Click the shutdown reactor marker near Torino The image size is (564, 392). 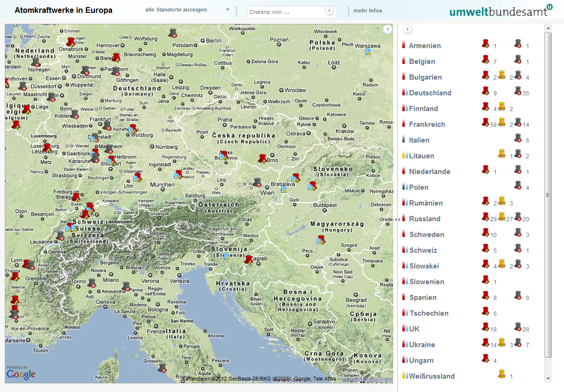click(x=92, y=283)
